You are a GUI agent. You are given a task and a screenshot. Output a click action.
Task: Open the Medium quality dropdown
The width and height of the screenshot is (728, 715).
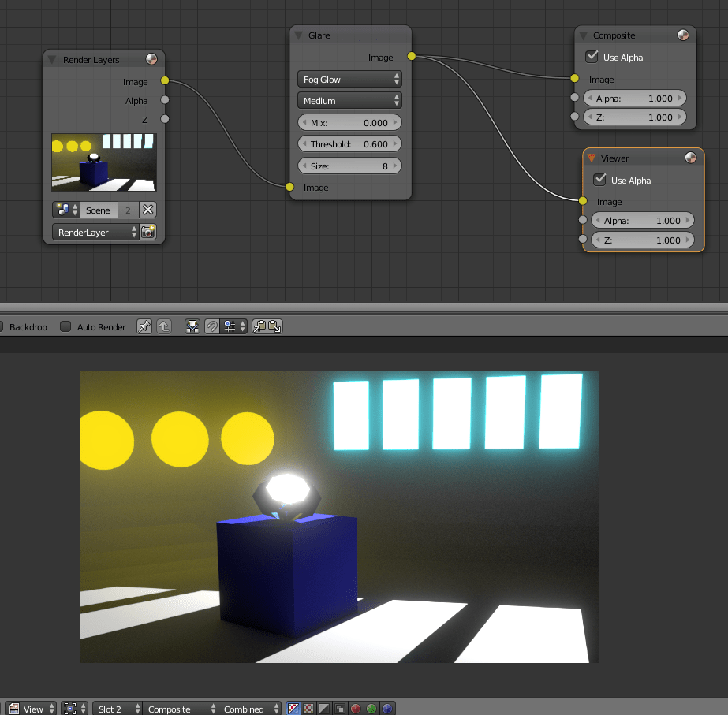(x=349, y=101)
